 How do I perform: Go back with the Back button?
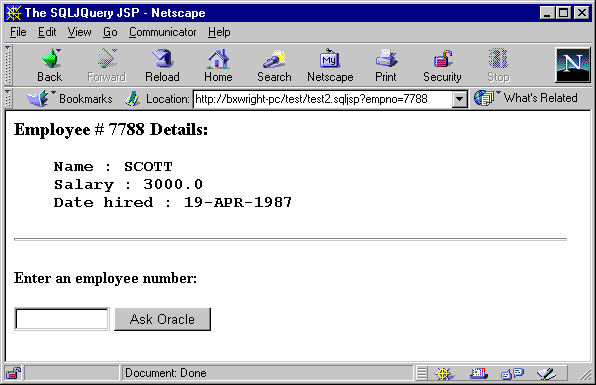click(50, 65)
